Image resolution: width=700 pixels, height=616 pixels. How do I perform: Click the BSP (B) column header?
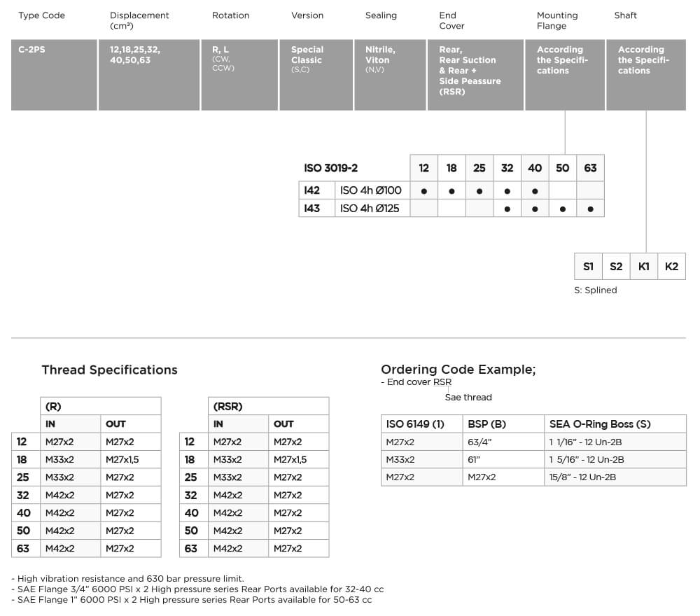(x=503, y=424)
